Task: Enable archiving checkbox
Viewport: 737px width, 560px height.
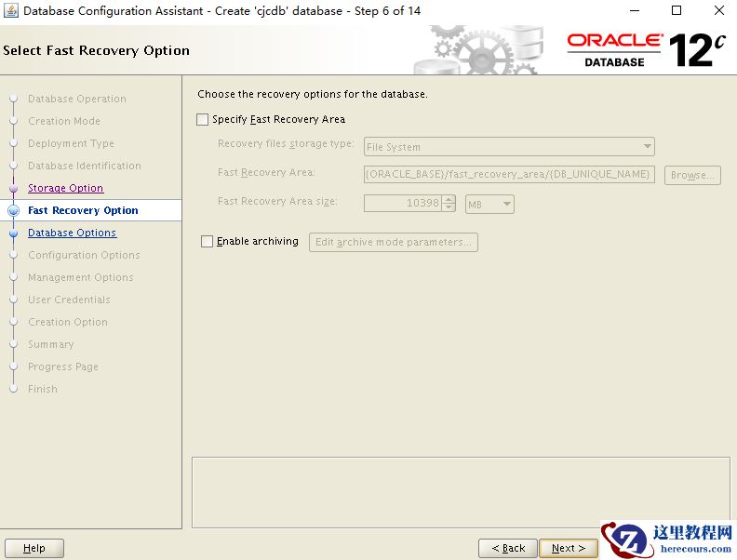Action: pos(207,242)
